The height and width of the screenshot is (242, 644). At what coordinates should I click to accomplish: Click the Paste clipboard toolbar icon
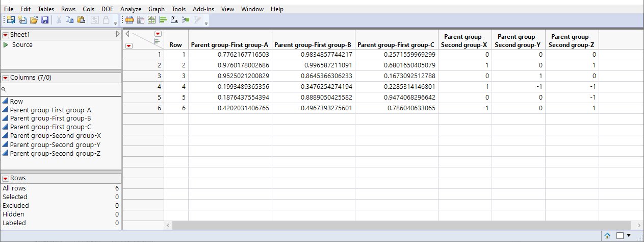81,20
